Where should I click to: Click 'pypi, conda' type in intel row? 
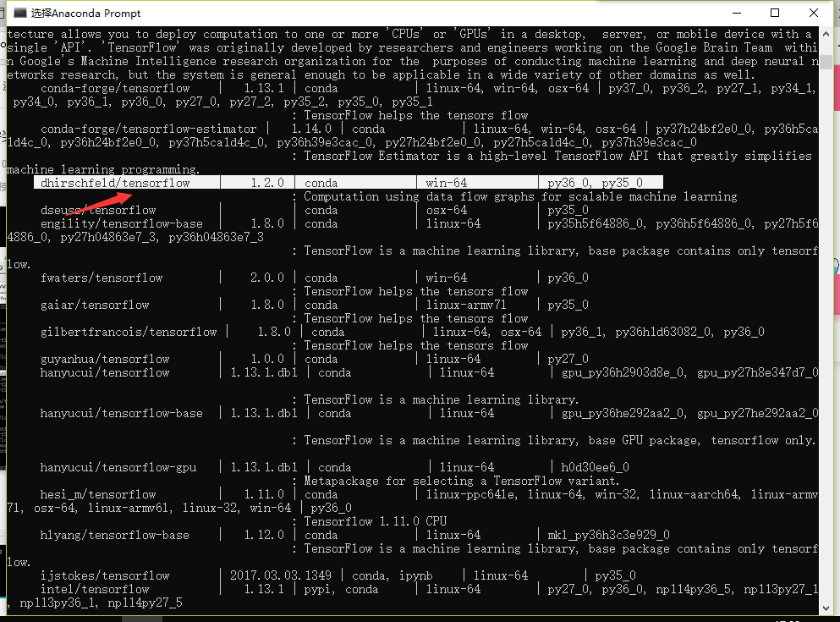point(341,589)
